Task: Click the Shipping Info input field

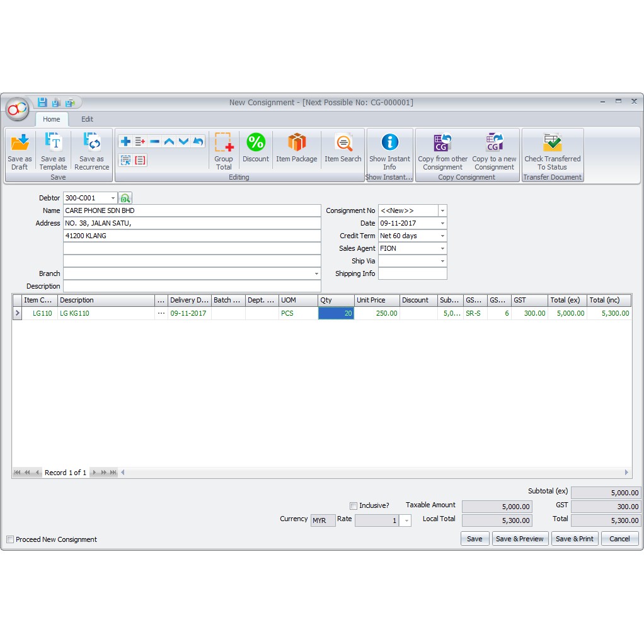Action: (x=412, y=274)
